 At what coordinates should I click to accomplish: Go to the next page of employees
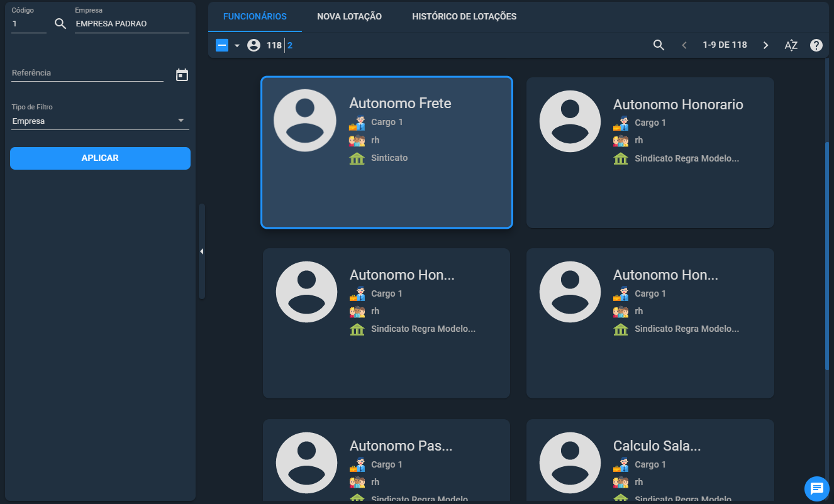tap(765, 45)
